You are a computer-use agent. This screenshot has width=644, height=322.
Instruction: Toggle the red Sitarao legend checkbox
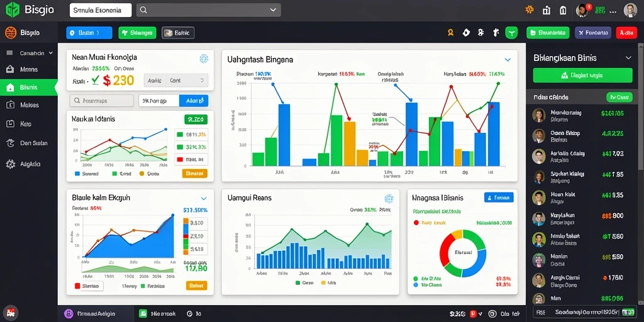(x=77, y=286)
